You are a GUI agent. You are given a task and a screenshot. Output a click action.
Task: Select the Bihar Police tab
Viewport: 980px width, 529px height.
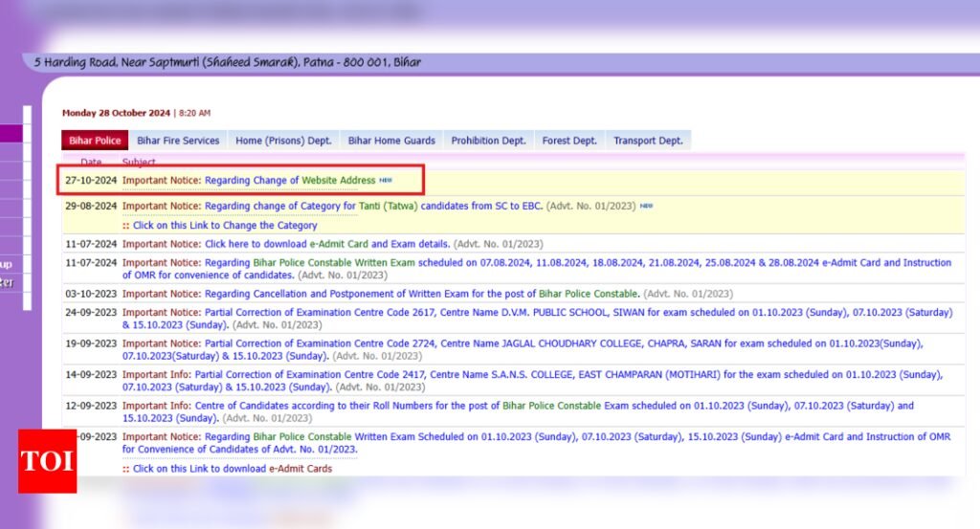[x=95, y=141]
